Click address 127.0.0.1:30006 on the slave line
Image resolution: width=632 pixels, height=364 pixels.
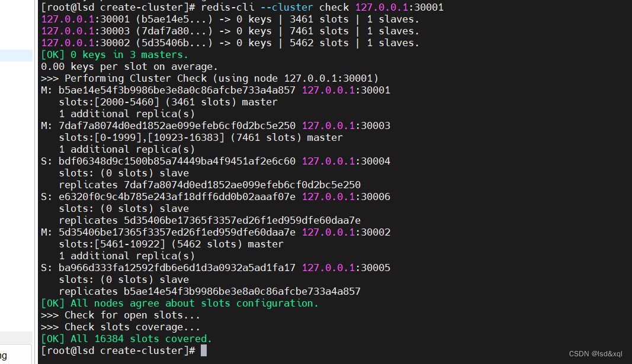(x=347, y=197)
